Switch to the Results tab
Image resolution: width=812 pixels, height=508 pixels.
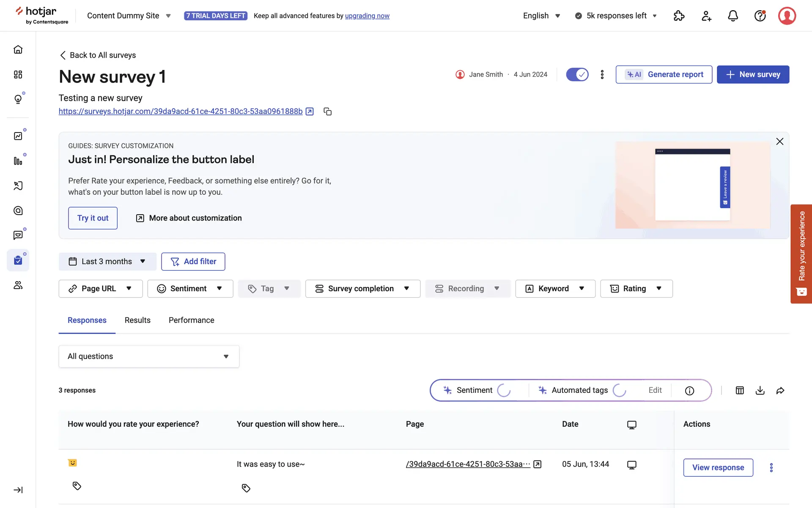(137, 320)
